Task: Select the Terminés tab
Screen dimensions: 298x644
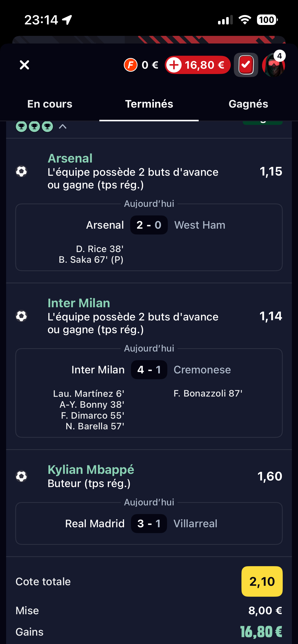Action: tap(149, 104)
